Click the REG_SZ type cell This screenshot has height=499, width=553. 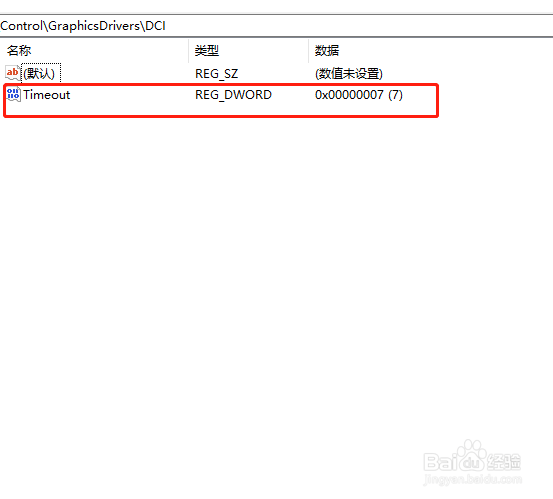217,74
